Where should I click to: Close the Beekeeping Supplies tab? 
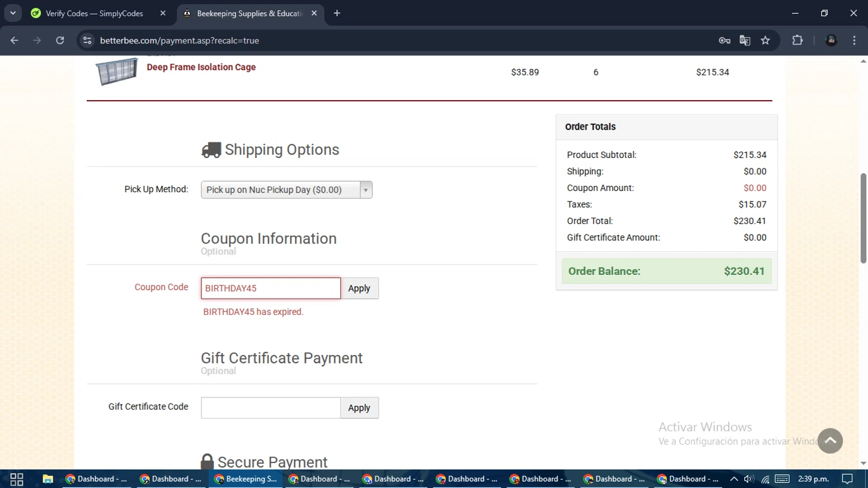(x=314, y=13)
